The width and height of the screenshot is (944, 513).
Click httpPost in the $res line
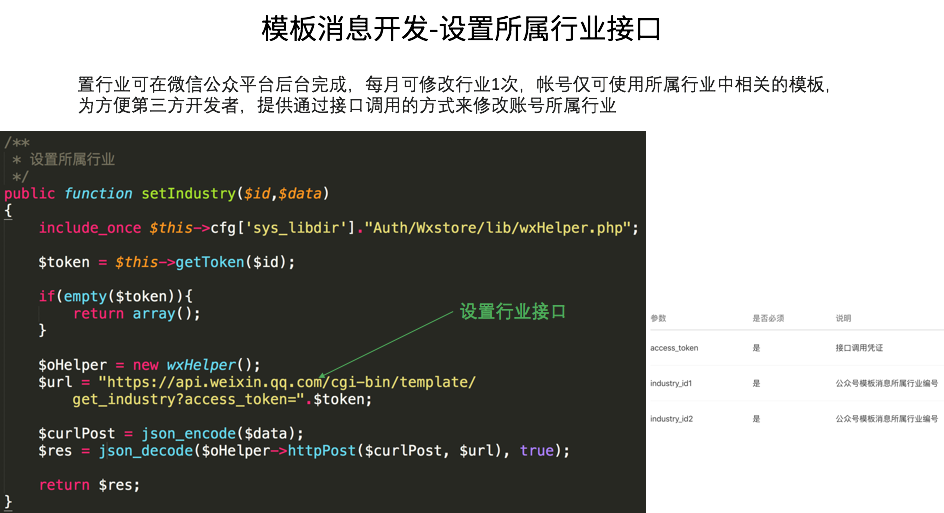[321, 451]
